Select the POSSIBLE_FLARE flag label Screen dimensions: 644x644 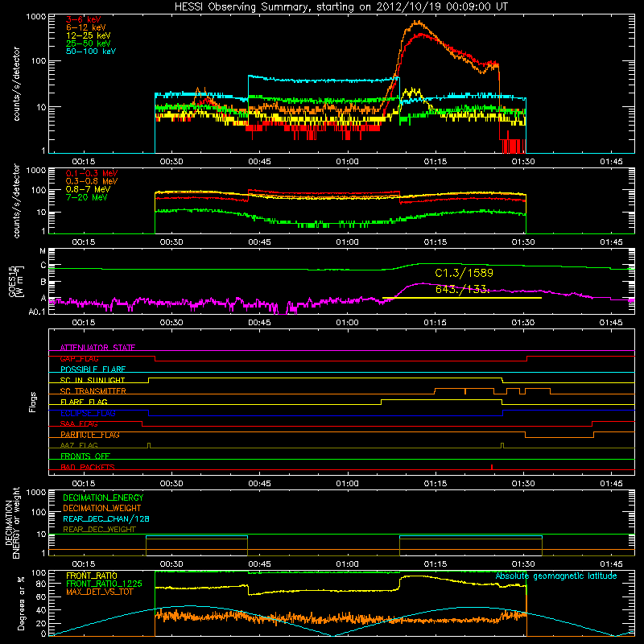tap(93, 369)
